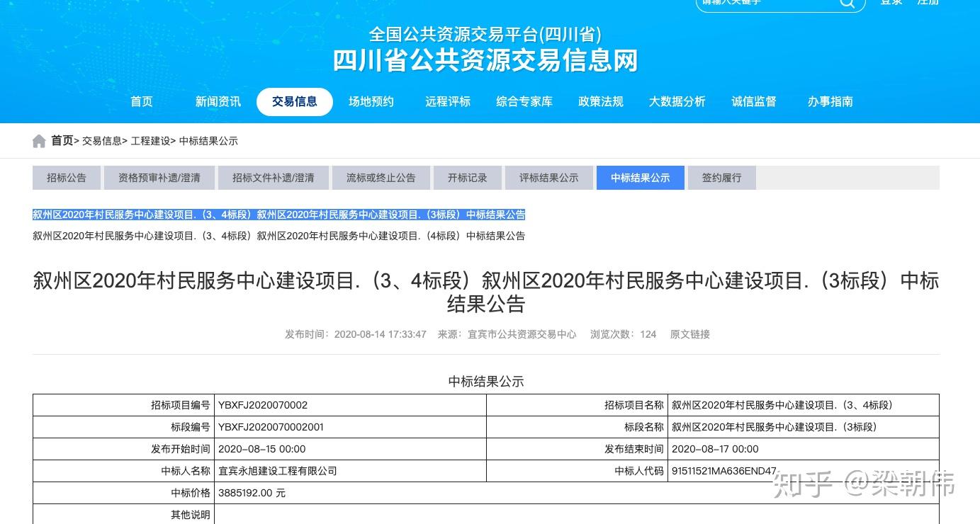Click the 全国公共资源交易平台(四川省) site title
The image size is (980, 524).
coord(485,34)
